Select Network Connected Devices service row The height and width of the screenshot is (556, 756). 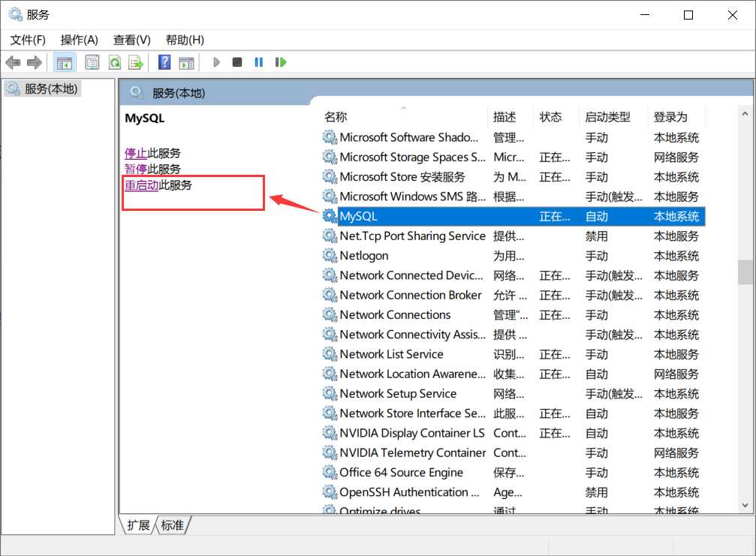point(513,275)
